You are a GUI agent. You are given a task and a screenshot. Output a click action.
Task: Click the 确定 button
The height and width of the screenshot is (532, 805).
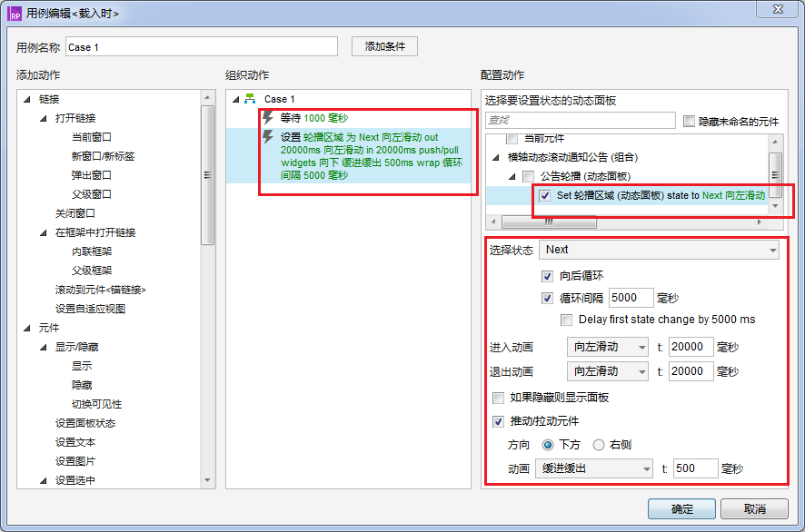click(x=681, y=509)
